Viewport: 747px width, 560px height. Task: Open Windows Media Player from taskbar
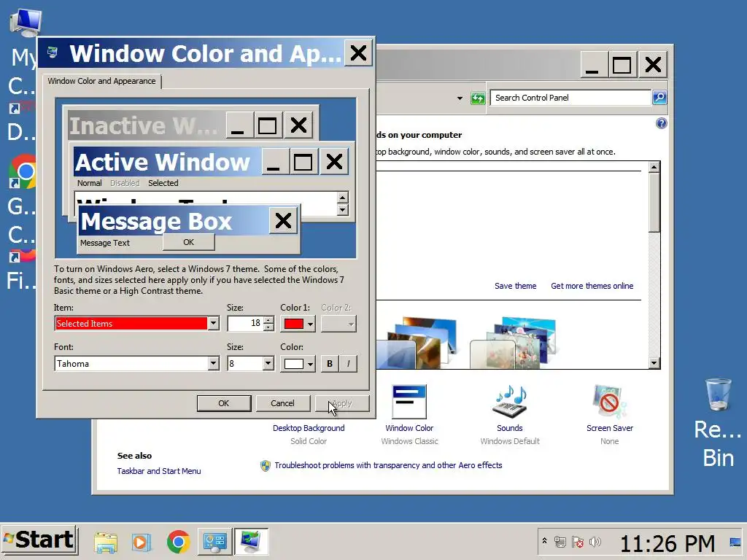point(142,542)
